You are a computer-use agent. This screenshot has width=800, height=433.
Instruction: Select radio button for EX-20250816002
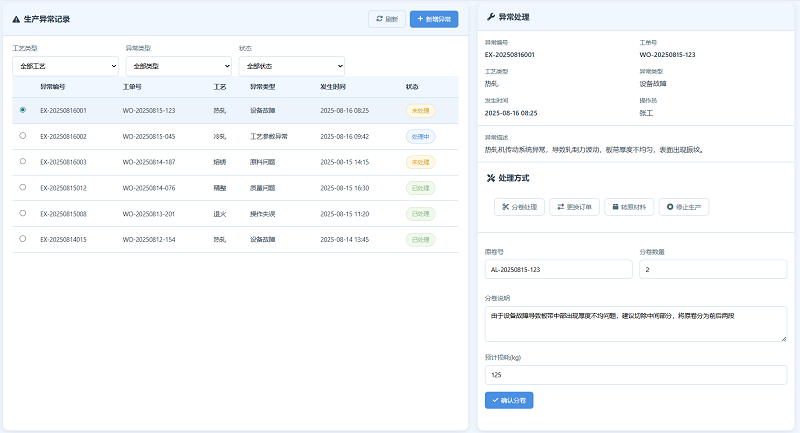[x=23, y=136]
